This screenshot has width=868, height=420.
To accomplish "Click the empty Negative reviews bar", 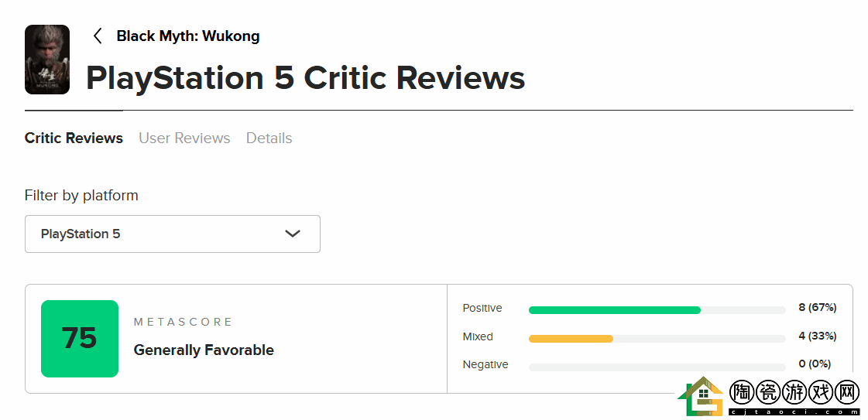I will point(657,367).
